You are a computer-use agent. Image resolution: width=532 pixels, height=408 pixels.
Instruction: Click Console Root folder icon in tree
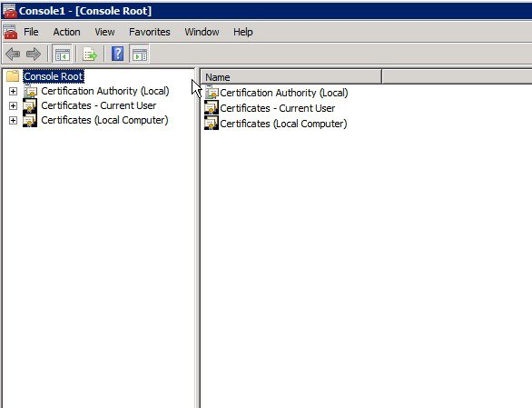[x=13, y=76]
